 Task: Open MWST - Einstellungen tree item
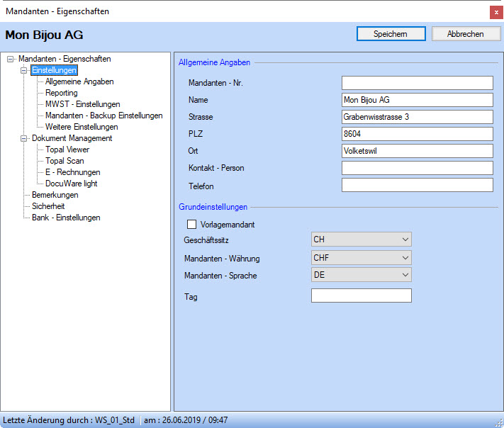[x=82, y=104]
